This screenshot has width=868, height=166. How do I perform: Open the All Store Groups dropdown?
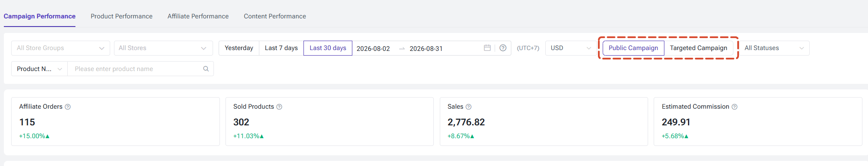[x=60, y=48]
